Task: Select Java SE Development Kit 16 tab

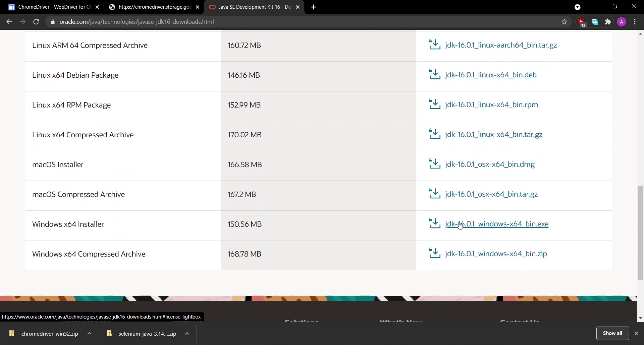Action: tap(254, 7)
